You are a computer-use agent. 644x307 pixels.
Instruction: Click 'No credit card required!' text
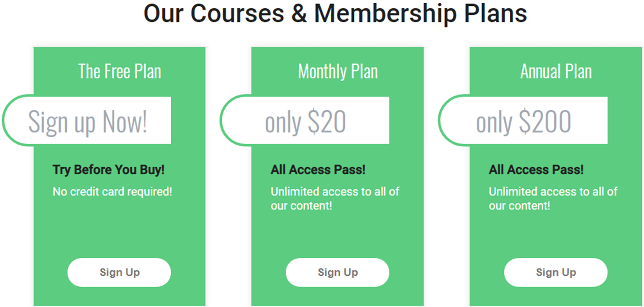(113, 191)
